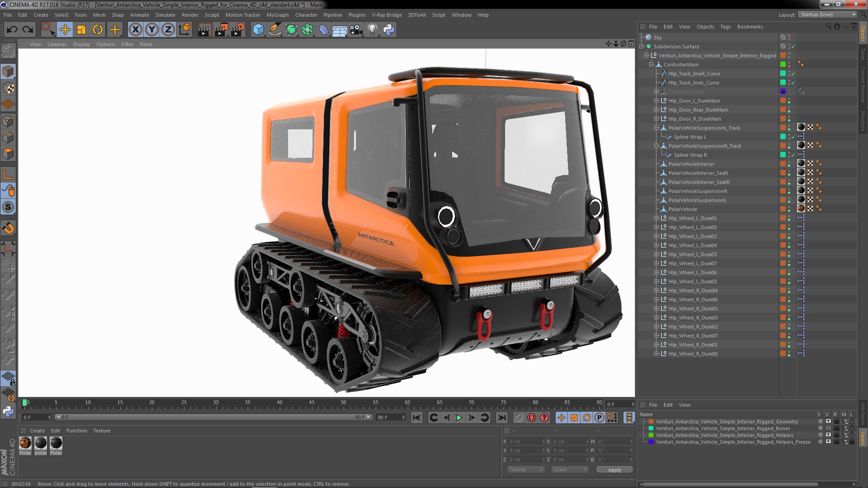Collapse the Subdivision Surface object
This screenshot has width=868, height=488.
pyautogui.click(x=642, y=47)
